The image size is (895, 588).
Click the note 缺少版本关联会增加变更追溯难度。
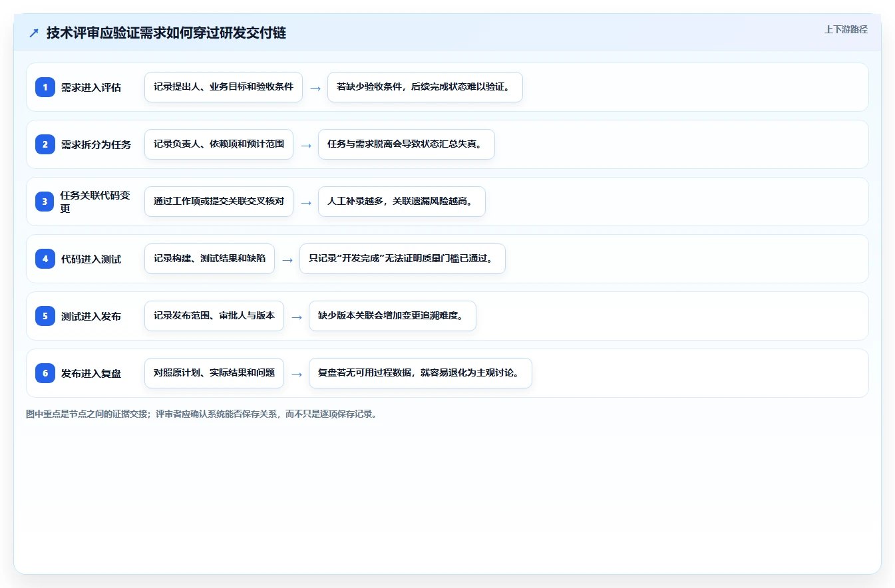[x=393, y=316]
